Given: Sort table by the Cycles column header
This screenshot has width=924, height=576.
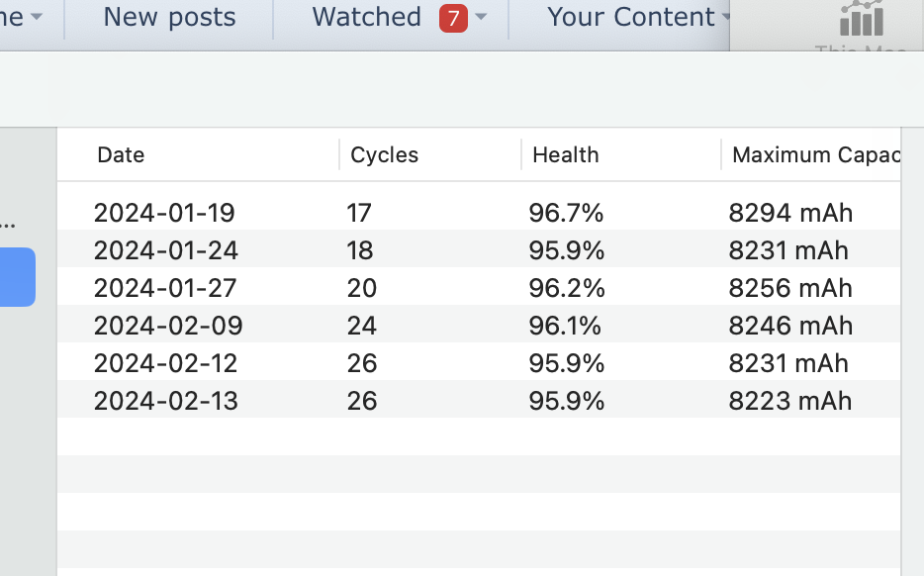Looking at the screenshot, I should point(384,155).
